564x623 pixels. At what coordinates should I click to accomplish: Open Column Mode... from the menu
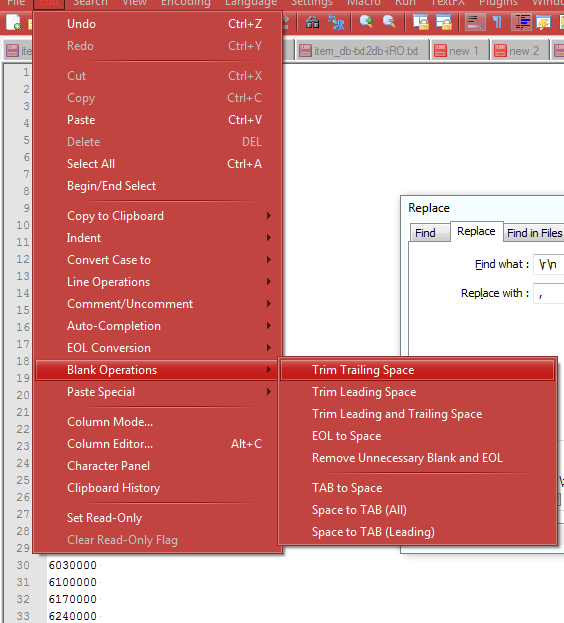[x=158, y=422]
